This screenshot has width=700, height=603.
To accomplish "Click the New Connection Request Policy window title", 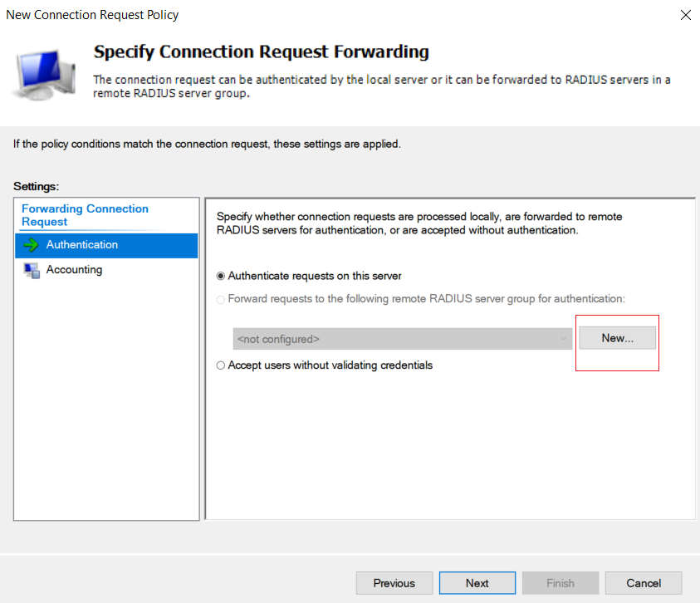I will tap(92, 15).
